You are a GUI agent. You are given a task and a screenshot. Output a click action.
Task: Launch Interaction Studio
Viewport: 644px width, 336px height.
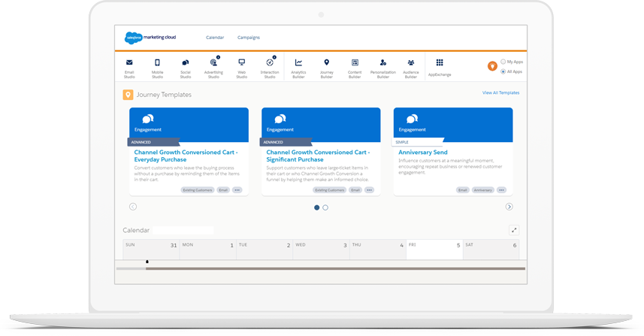click(270, 68)
